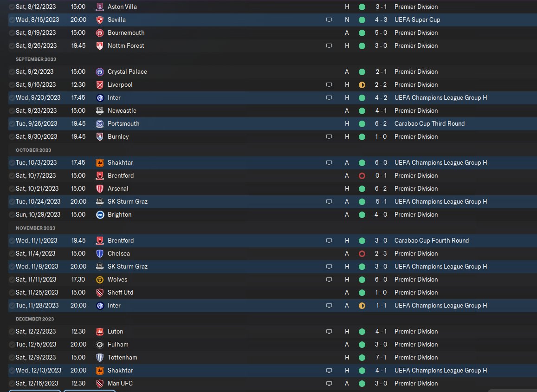Click TV icon beside the Man UFC fixture
The width and height of the screenshot is (537, 392).
click(329, 384)
